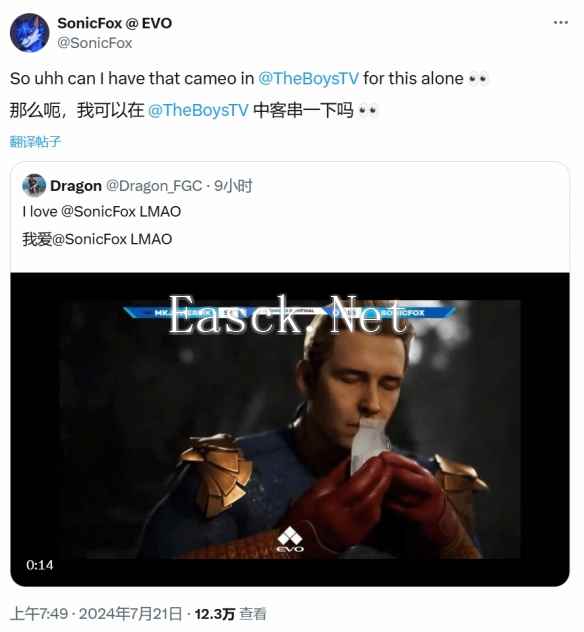Click the 翻译帖子 translate post link
This screenshot has height=632, width=584.
pos(35,141)
